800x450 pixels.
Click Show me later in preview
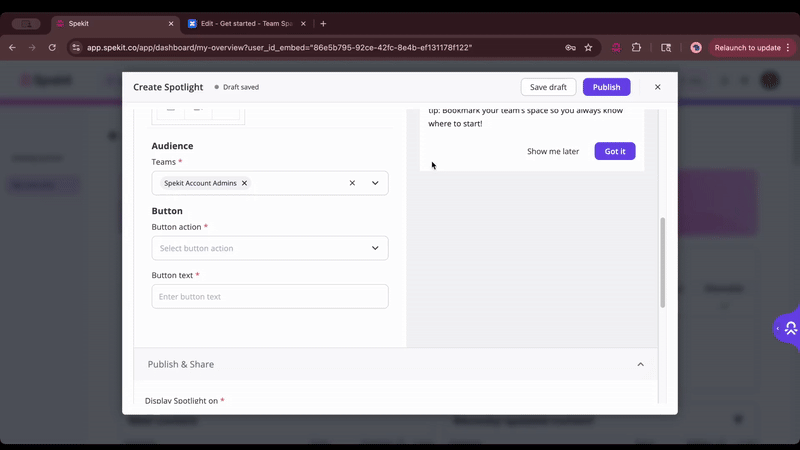coord(553,151)
